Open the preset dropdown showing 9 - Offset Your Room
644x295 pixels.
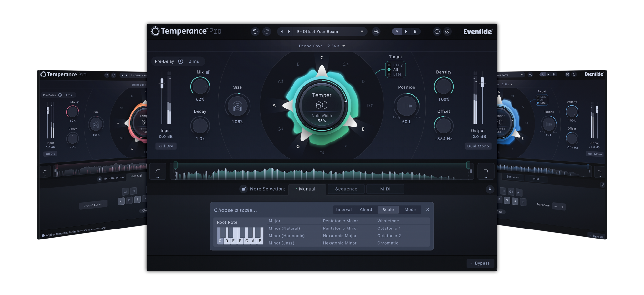(329, 31)
